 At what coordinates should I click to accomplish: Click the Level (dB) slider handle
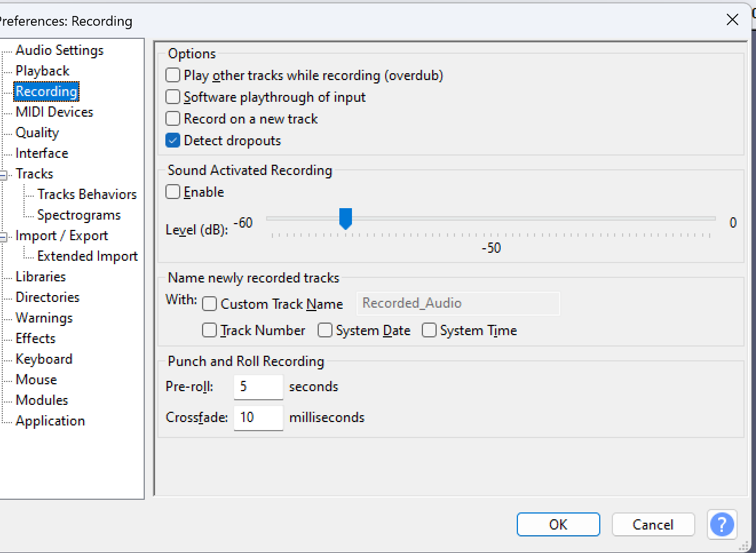[346, 218]
